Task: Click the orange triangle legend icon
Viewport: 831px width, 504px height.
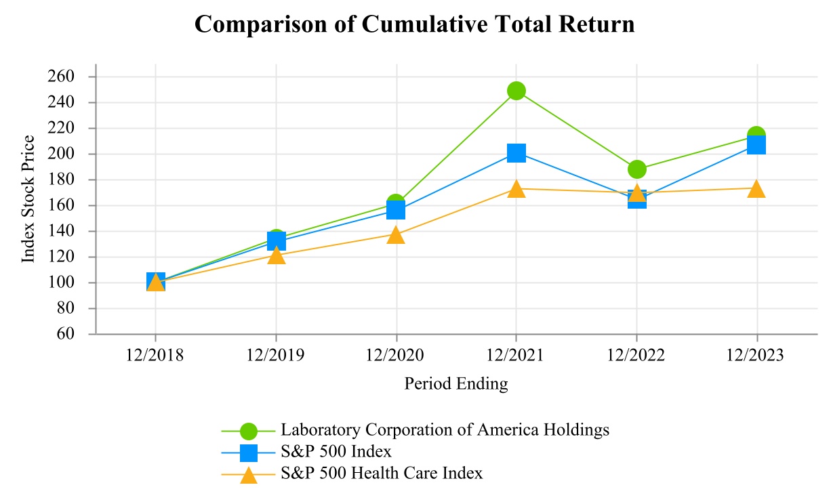Action: 249,475
